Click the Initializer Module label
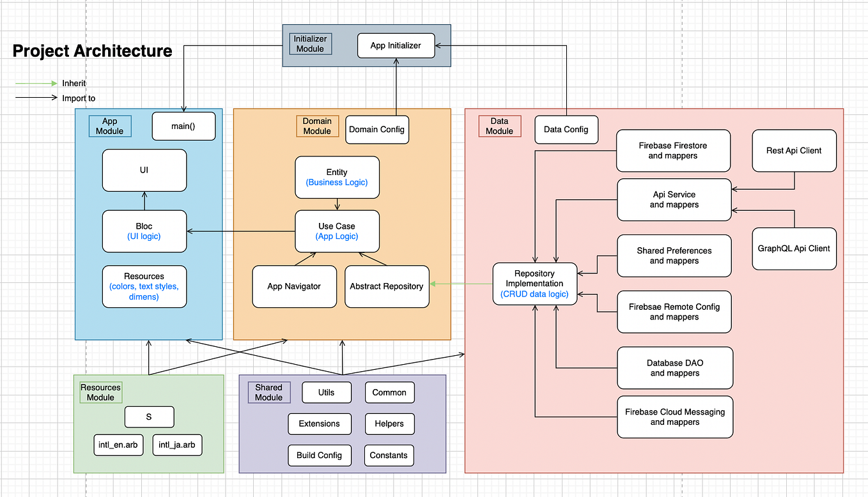 [x=310, y=43]
